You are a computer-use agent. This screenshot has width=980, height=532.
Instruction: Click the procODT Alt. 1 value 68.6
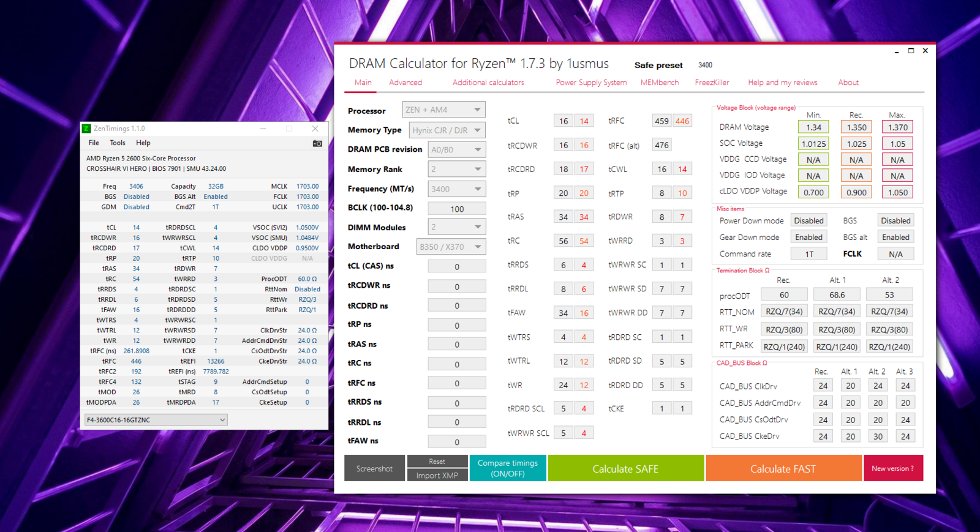tap(837, 294)
